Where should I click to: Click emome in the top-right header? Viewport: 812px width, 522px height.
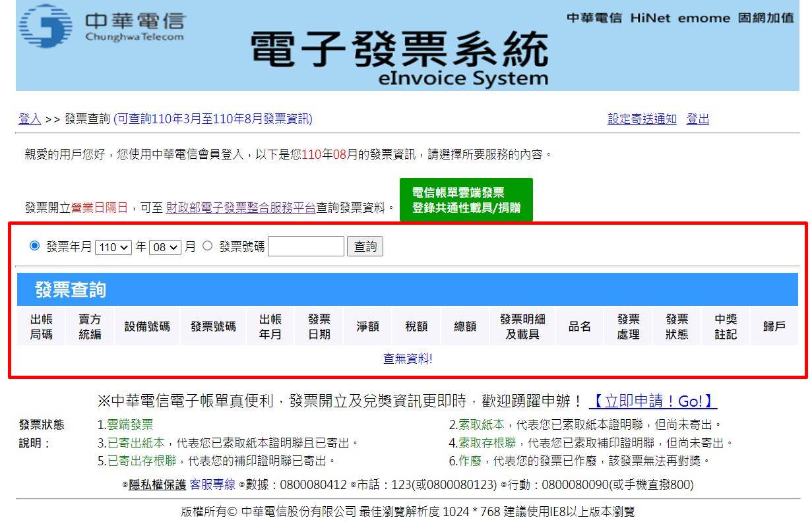(704, 18)
